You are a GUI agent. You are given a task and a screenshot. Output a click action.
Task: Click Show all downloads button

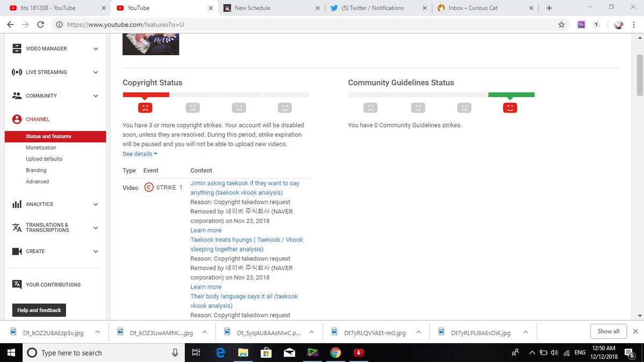608,331
